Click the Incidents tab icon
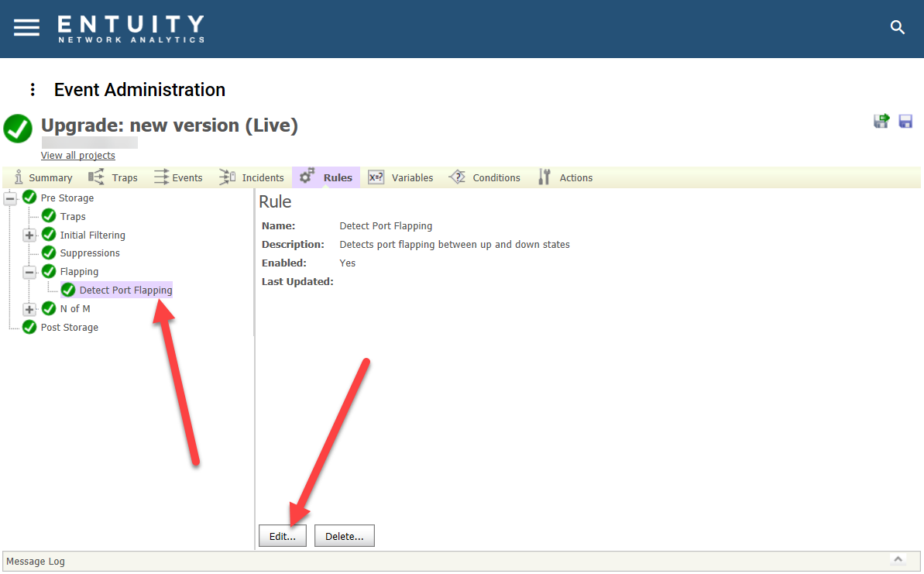Screen dimensions: 924x574 [x=228, y=177]
